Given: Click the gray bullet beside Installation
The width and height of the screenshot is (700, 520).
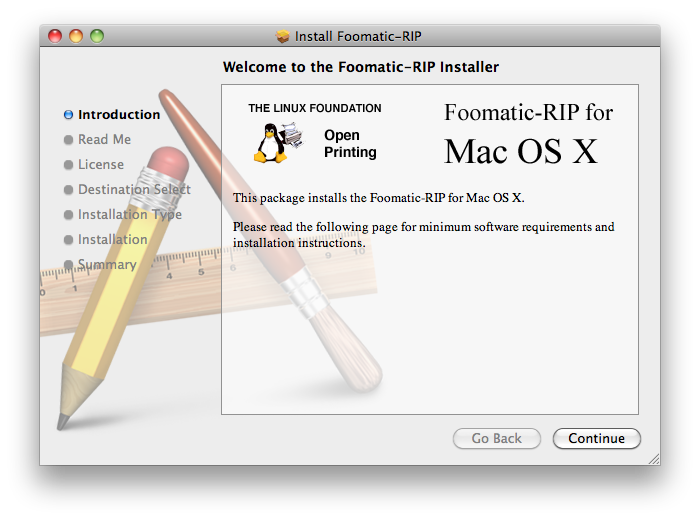Looking at the screenshot, I should click(x=68, y=240).
